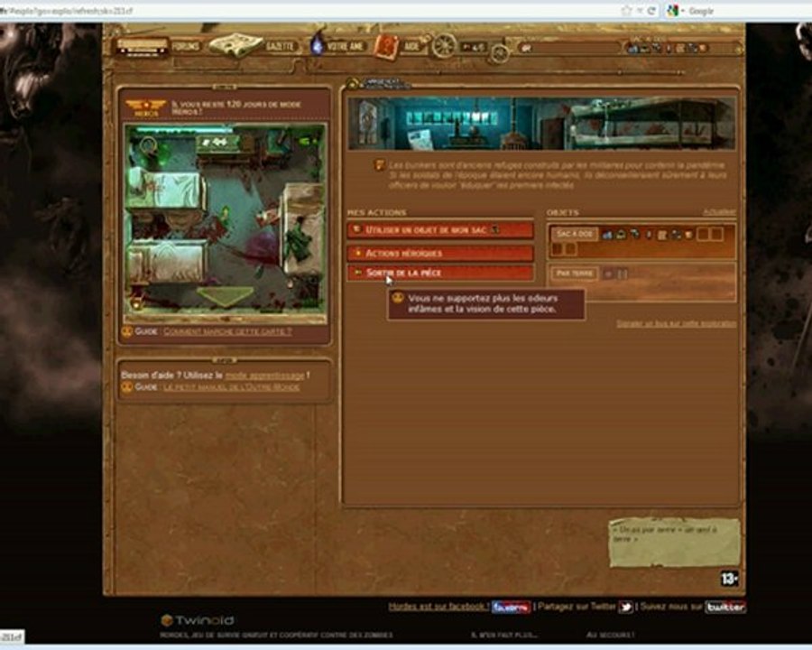Click the status message bar in header
The height and width of the screenshot is (650, 812).
point(568,48)
